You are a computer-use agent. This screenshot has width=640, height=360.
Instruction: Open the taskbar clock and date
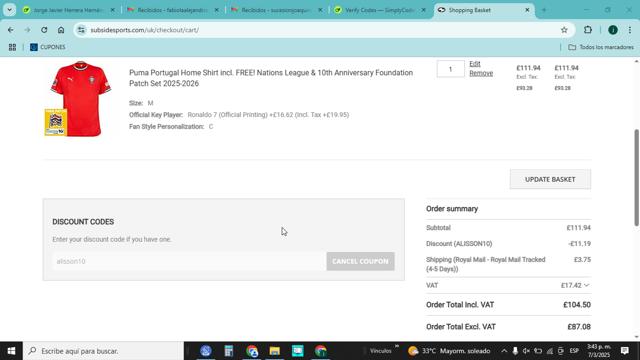(599, 351)
